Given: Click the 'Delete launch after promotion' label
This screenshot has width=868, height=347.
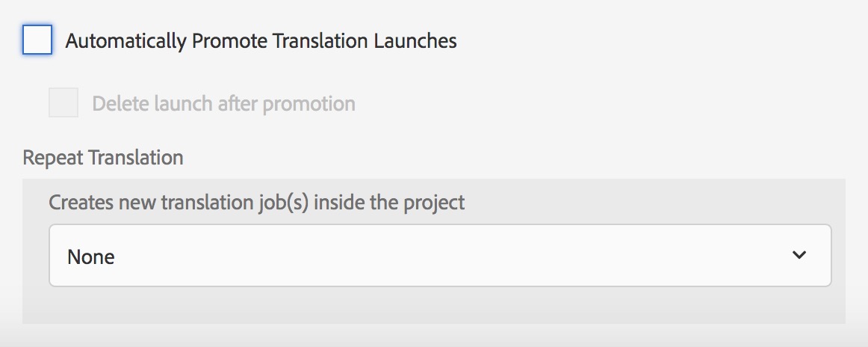Looking at the screenshot, I should [x=223, y=103].
